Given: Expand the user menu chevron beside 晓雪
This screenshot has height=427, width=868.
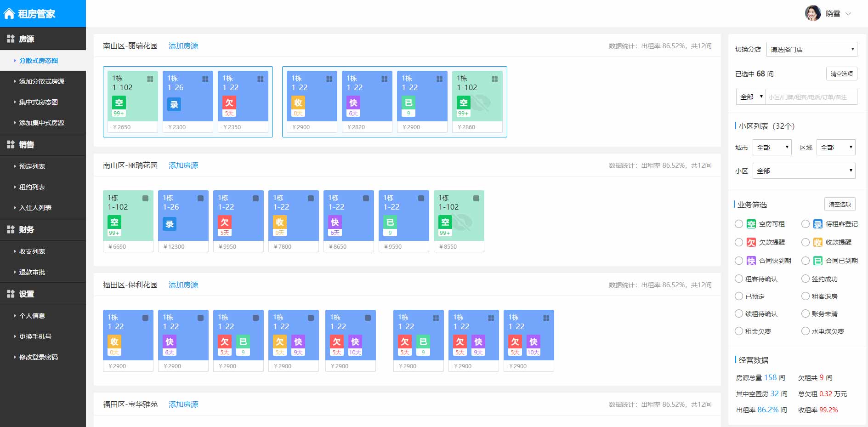Looking at the screenshot, I should coord(848,14).
